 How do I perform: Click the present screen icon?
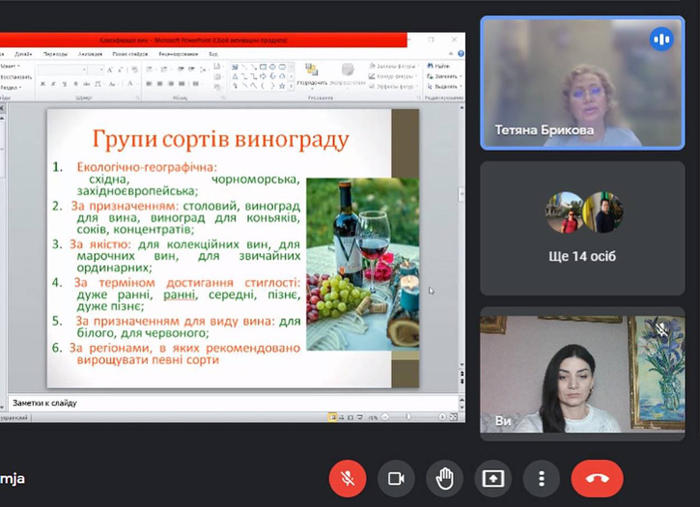pos(493,478)
